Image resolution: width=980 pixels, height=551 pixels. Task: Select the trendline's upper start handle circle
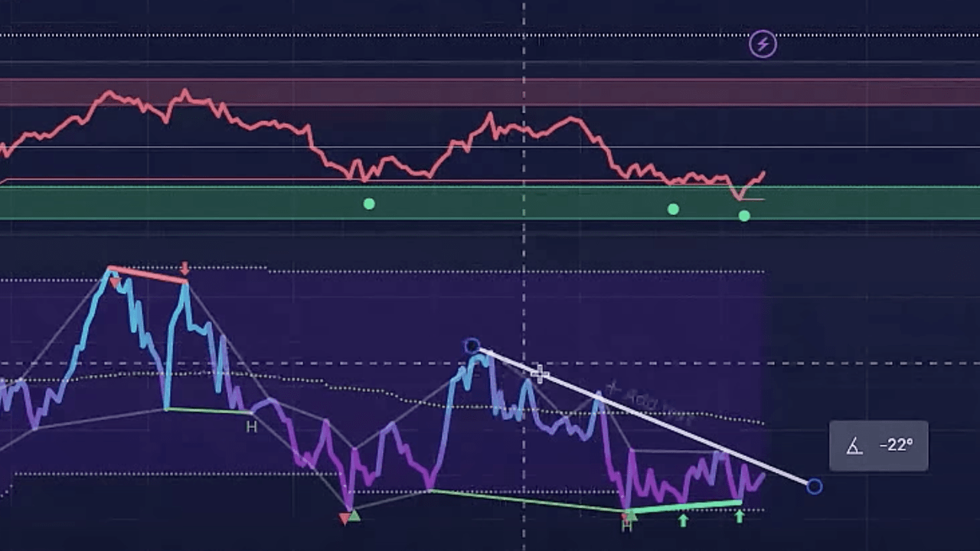click(472, 346)
